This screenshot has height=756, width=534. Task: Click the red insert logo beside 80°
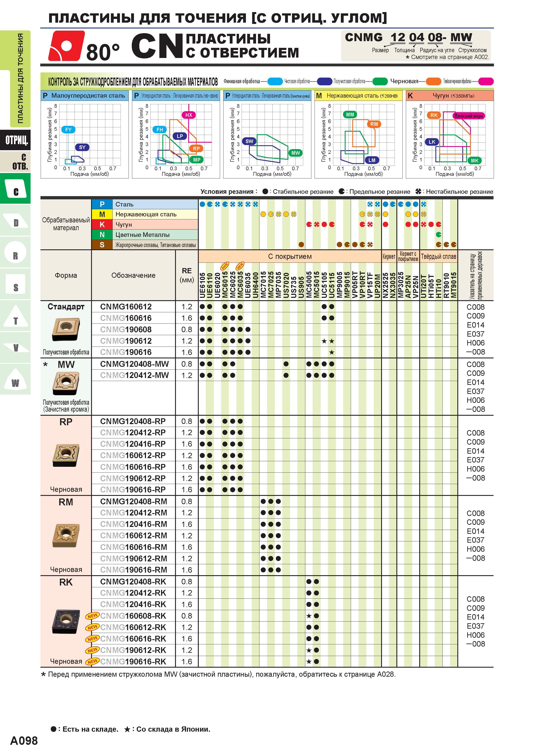pyautogui.click(x=67, y=46)
